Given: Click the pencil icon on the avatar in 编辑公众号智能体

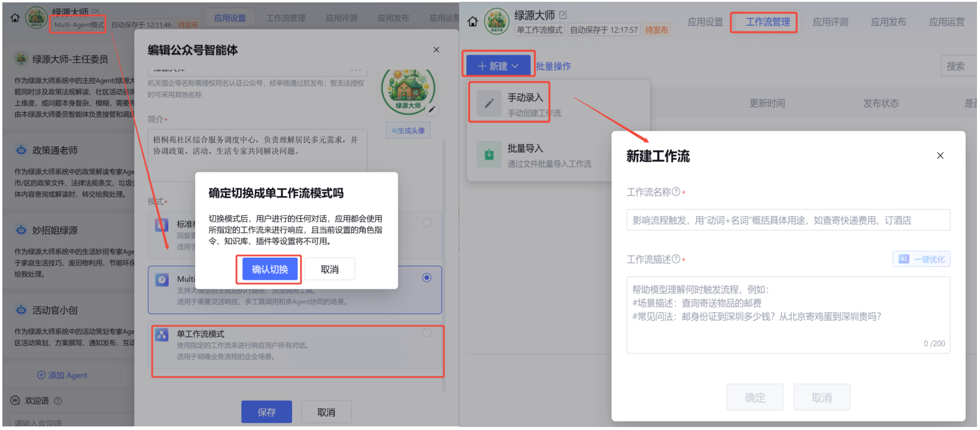Looking at the screenshot, I should click(x=432, y=109).
